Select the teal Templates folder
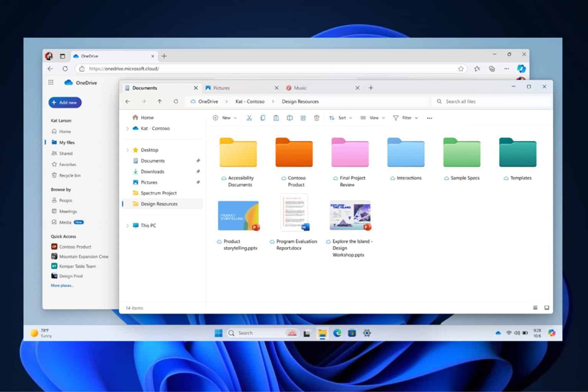588x392 pixels. coord(518,159)
